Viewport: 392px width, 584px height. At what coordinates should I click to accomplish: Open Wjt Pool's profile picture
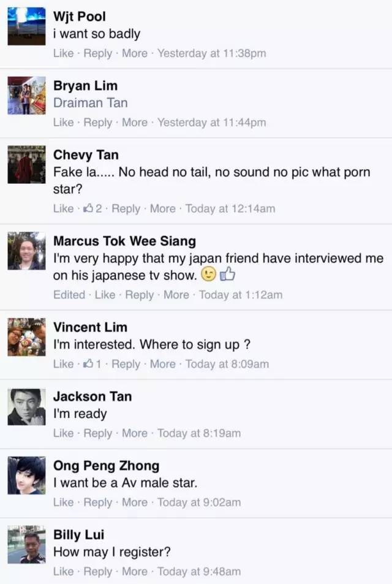point(26,26)
